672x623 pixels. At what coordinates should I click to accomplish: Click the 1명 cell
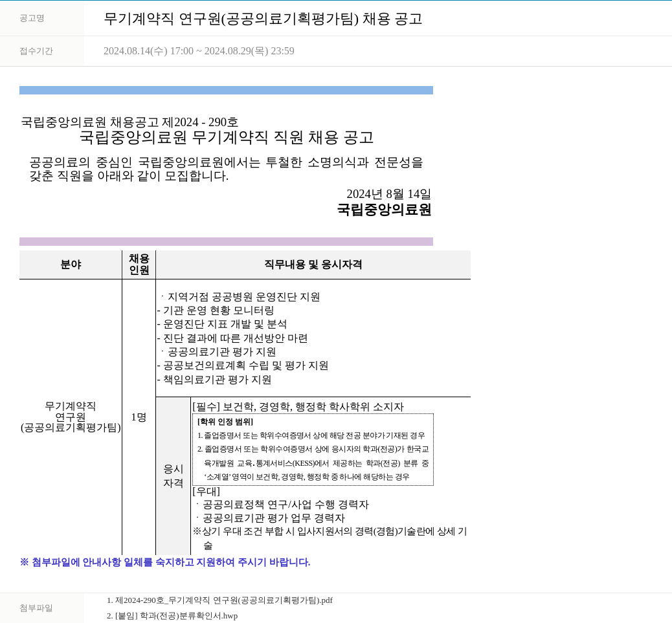pyautogui.click(x=139, y=417)
